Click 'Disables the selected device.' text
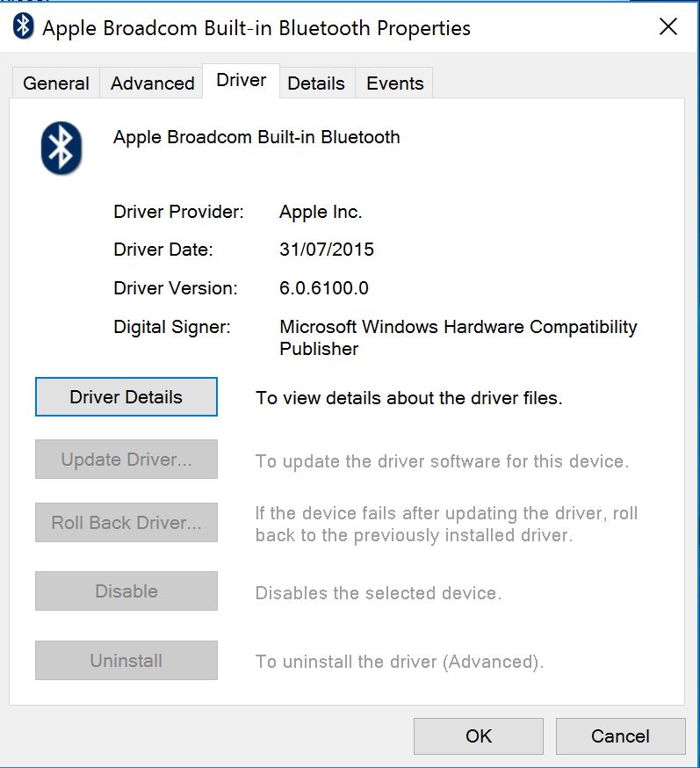This screenshot has height=768, width=700. tap(379, 593)
